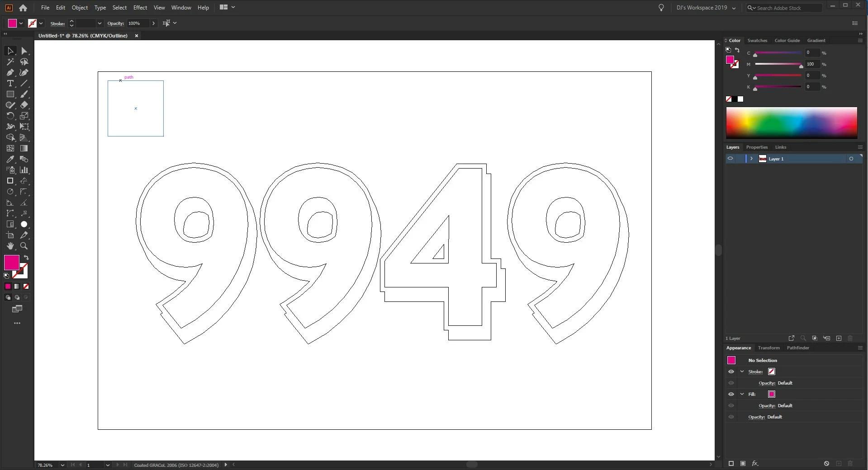
Task: Collapse Fill attributes in Appearance panel
Action: pos(742,394)
